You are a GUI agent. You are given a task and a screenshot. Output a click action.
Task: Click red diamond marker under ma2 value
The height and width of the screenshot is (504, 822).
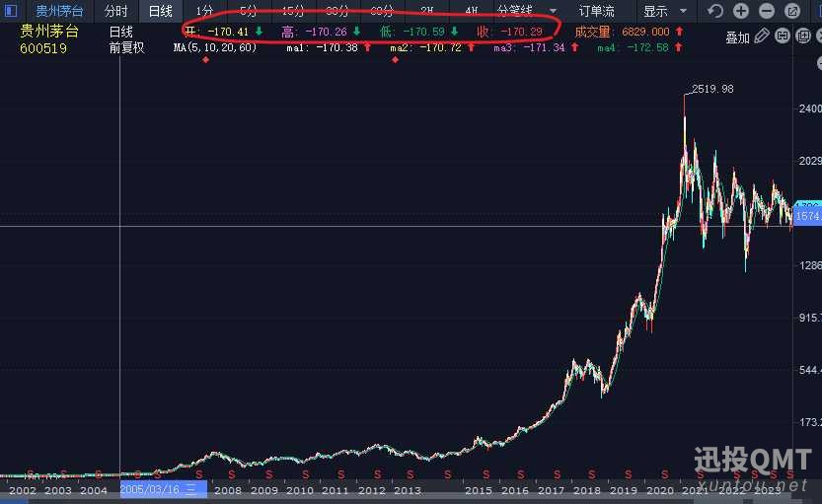(395, 60)
